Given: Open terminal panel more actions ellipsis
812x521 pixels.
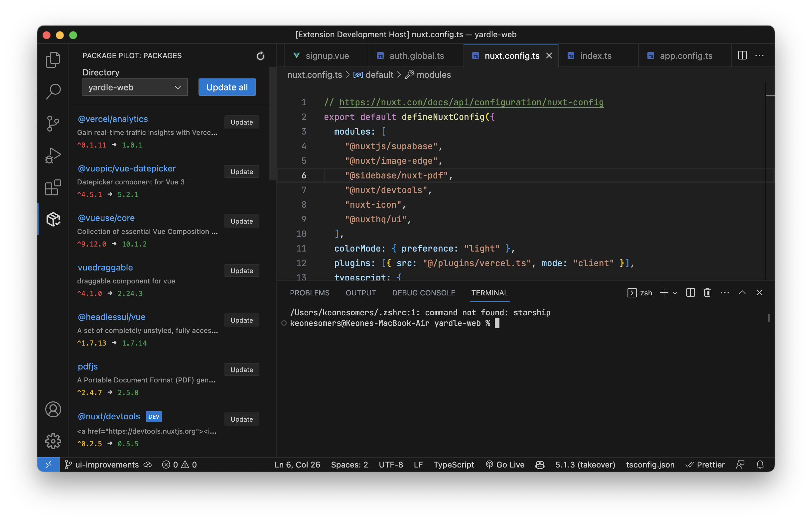Looking at the screenshot, I should pyautogui.click(x=724, y=293).
